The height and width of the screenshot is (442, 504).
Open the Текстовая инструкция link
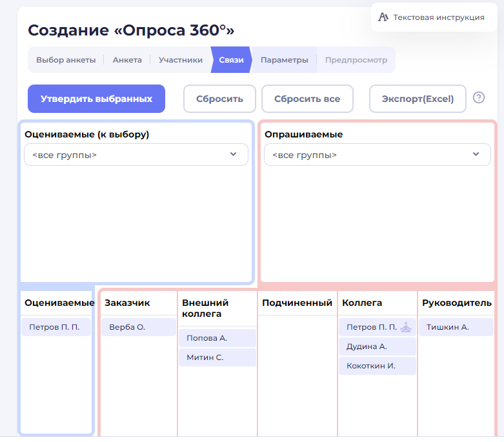pos(438,17)
